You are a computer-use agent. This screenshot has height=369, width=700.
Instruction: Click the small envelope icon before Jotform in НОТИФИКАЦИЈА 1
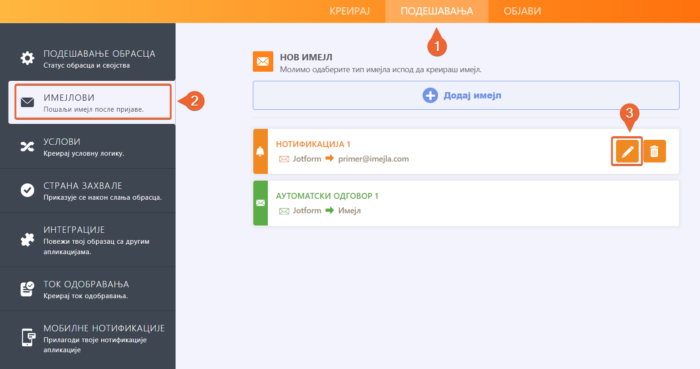(x=284, y=159)
